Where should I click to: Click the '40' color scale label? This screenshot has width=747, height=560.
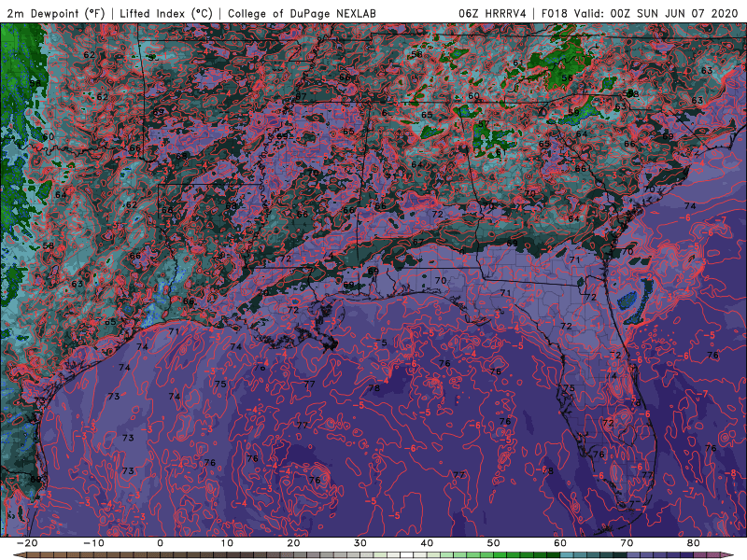tap(427, 543)
